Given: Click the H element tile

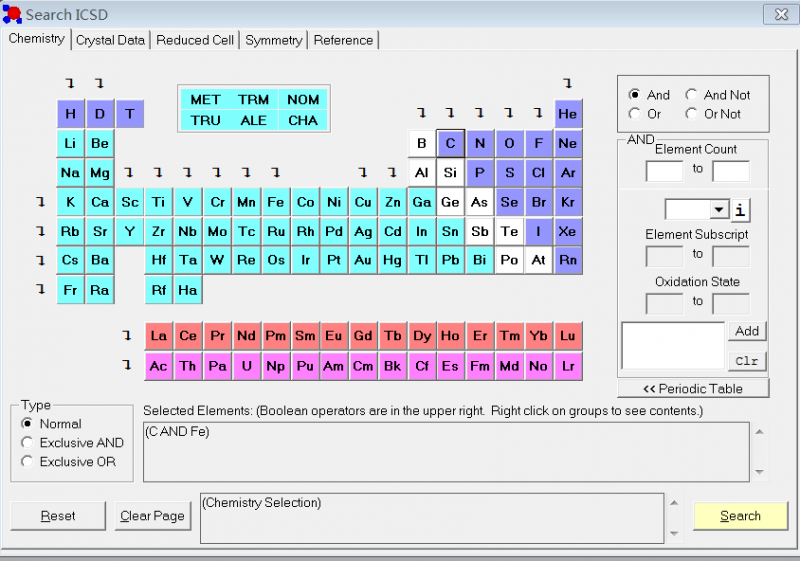Looking at the screenshot, I should click(70, 114).
